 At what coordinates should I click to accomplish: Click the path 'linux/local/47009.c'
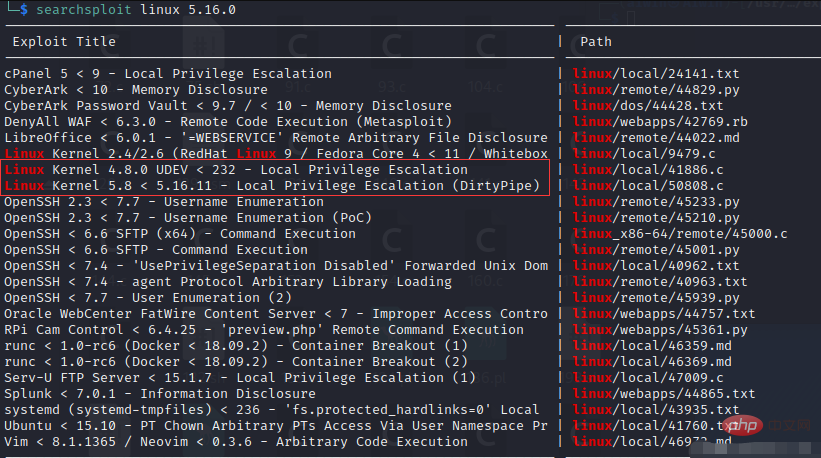coord(648,377)
